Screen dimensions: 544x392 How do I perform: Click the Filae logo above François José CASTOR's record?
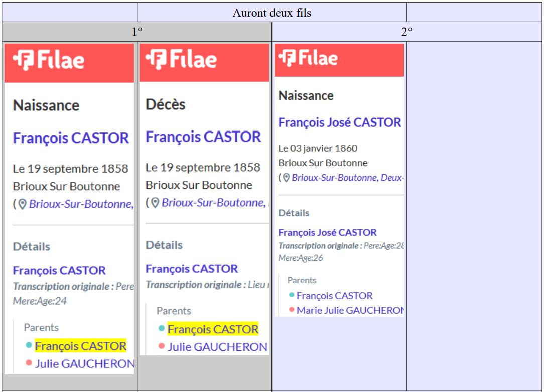(x=308, y=58)
